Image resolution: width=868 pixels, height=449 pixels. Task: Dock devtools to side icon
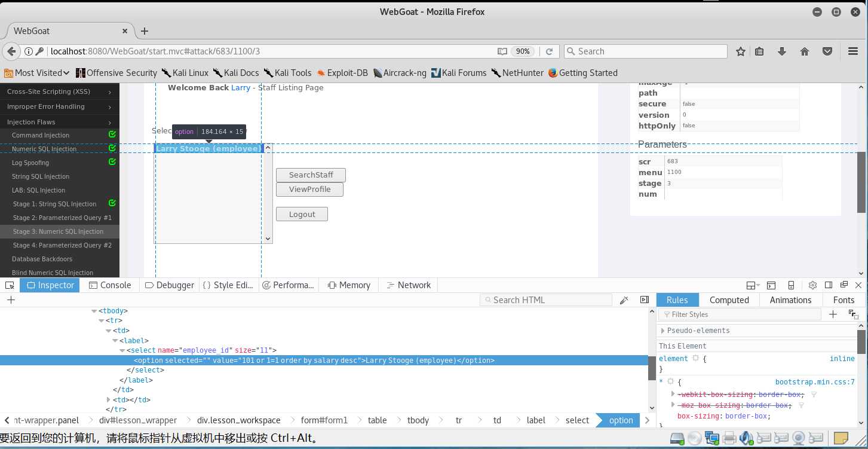[829, 285]
